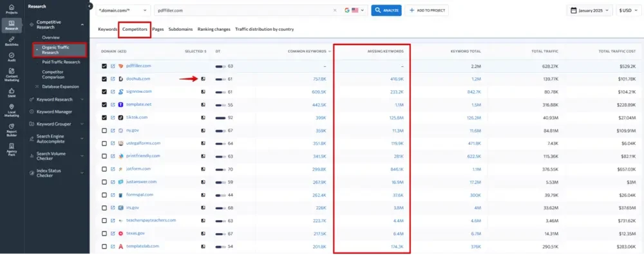This screenshot has width=644, height=255.
Task: Open Competitor Comparison in sidebar
Action: coord(53,74)
